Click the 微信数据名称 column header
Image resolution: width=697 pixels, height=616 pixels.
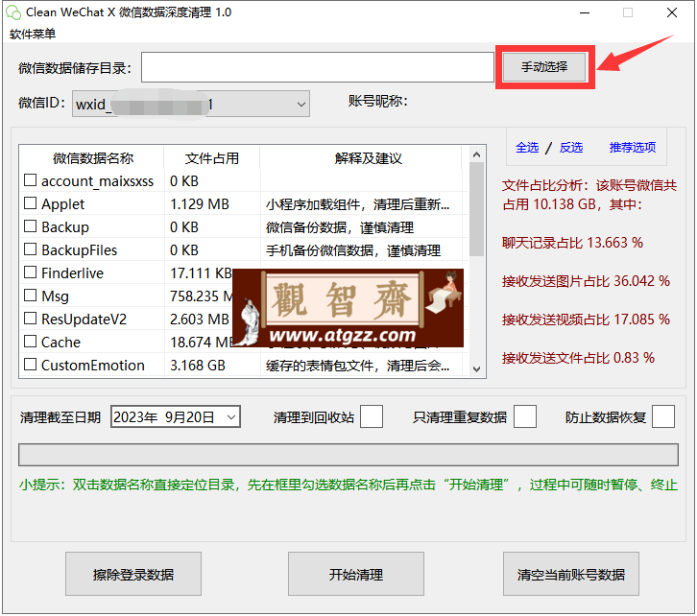[x=92, y=158]
